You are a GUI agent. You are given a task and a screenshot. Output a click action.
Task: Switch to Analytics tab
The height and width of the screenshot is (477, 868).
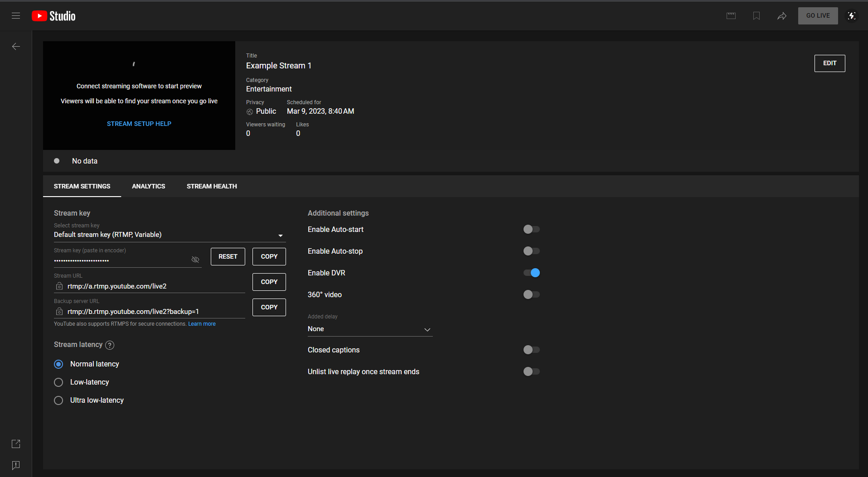tap(148, 186)
